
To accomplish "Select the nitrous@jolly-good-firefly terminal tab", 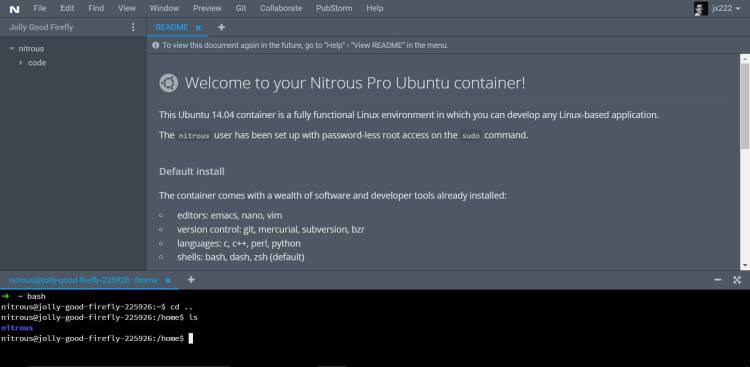I will [84, 280].
